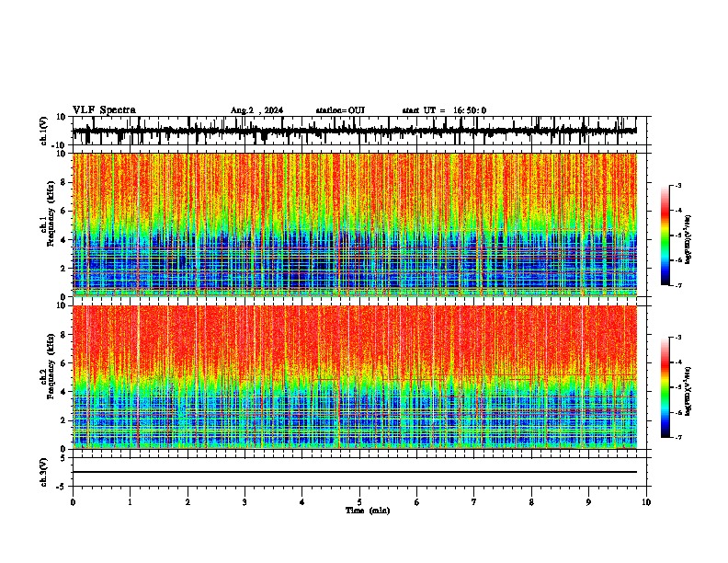Click time axis tick label "5"
Screen dimensions: 728x563
(359, 502)
